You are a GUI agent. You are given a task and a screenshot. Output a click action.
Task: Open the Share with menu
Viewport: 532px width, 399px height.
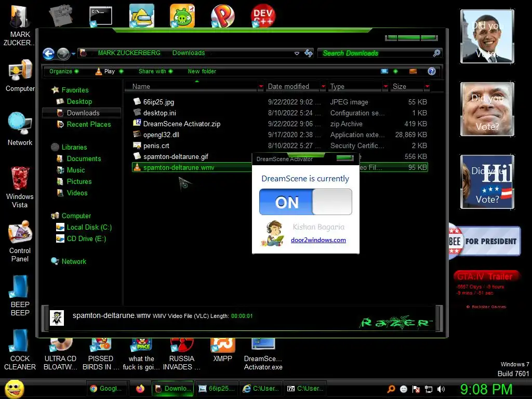(155, 71)
